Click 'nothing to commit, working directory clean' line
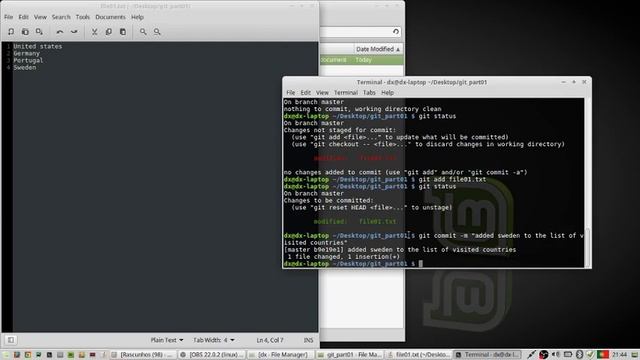 point(362,109)
